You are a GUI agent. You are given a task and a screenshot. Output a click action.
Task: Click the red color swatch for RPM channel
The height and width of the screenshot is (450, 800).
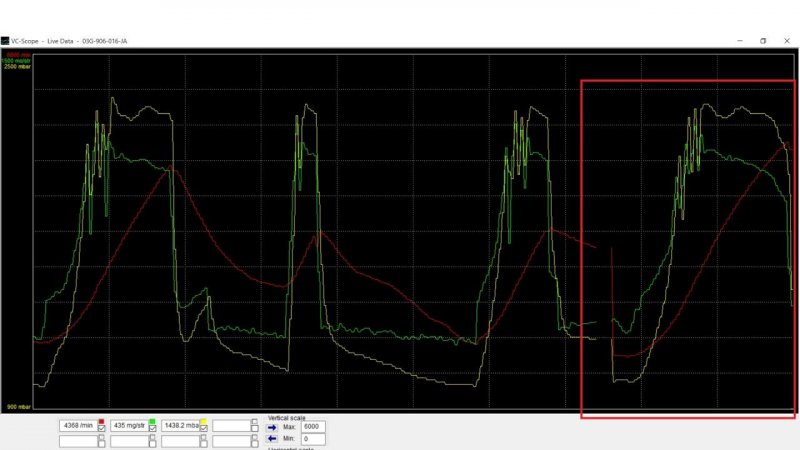[101, 420]
